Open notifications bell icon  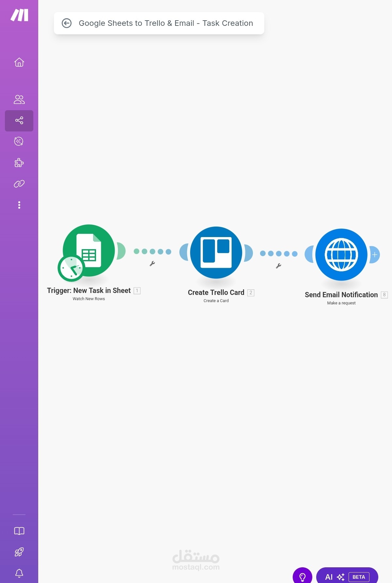click(x=19, y=573)
